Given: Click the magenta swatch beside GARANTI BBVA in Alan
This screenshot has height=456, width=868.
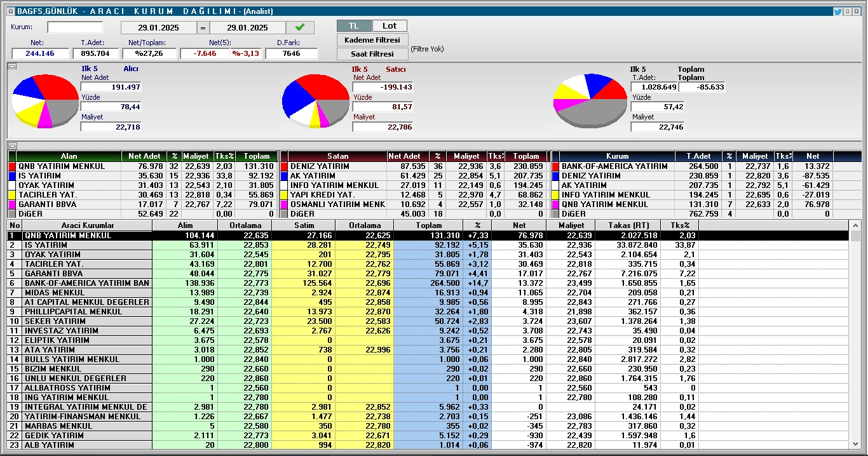Looking at the screenshot, I should coord(12,205).
